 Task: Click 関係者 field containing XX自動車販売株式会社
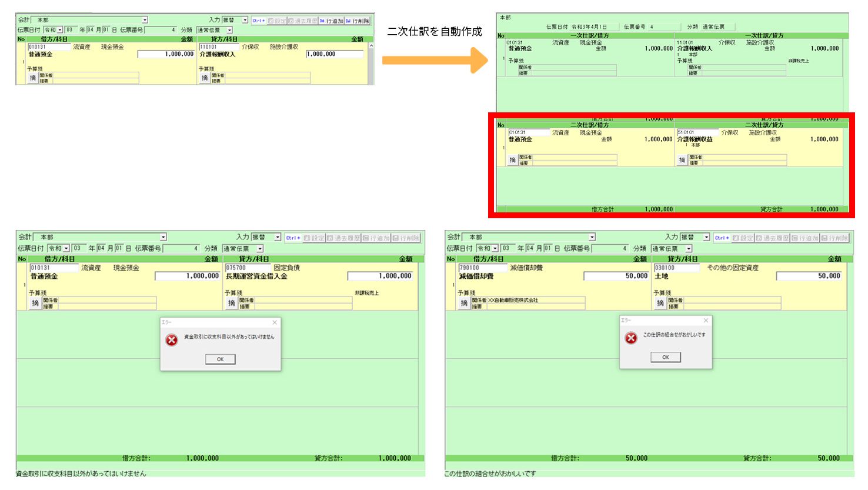[536, 300]
